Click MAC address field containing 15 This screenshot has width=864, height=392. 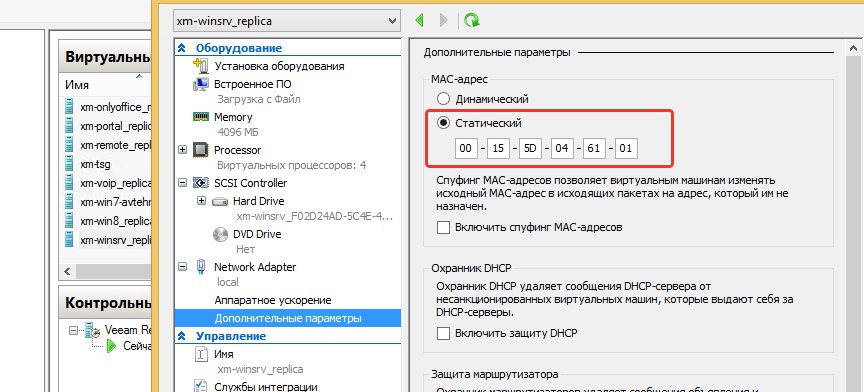coord(498,148)
